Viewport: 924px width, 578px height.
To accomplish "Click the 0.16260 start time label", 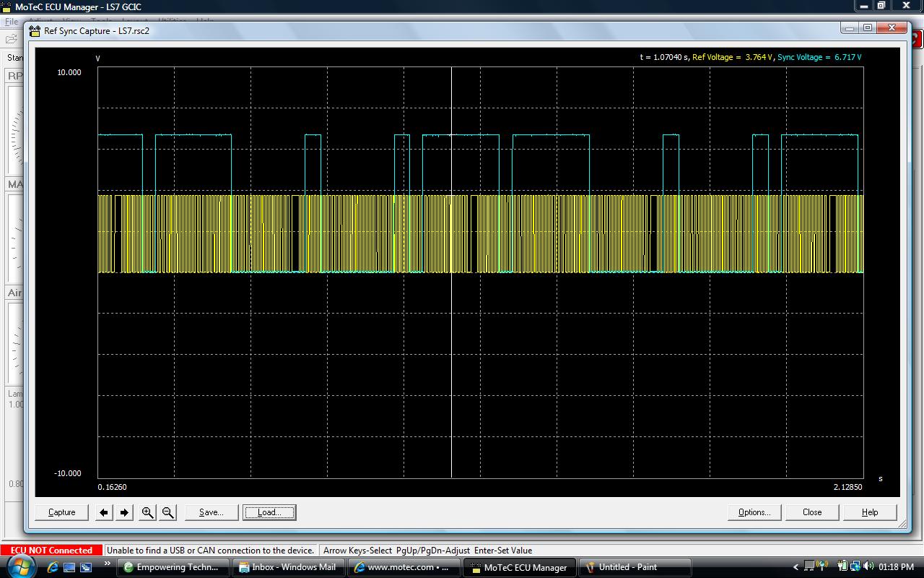I will 112,487.
